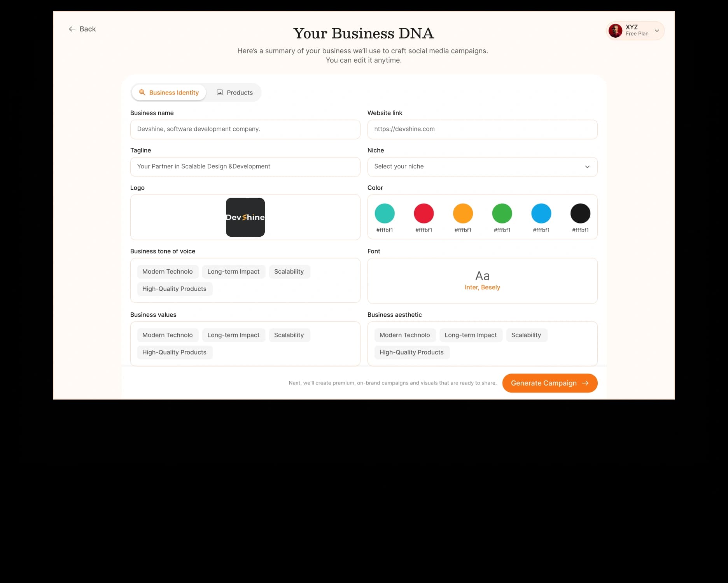The height and width of the screenshot is (583, 728).
Task: Click the XYZ user avatar
Action: click(615, 31)
